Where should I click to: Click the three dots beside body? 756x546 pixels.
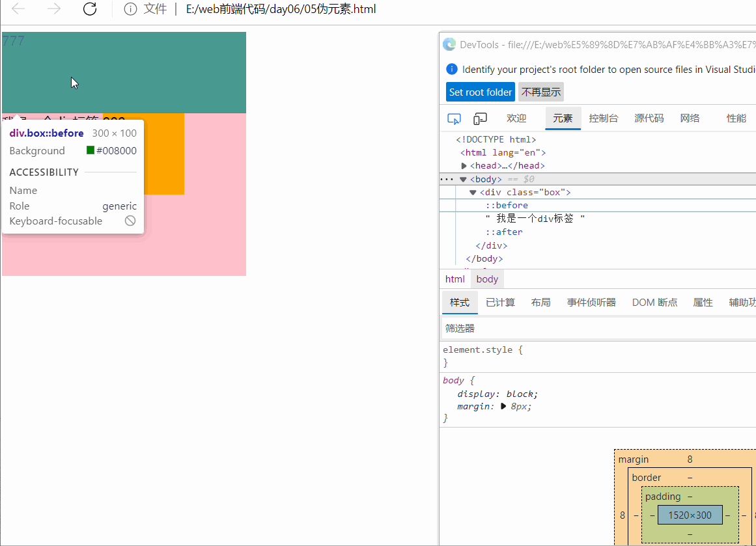[447, 179]
